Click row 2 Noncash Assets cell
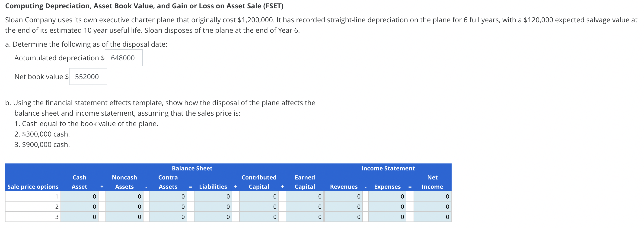Image resolution: width=644 pixels, height=228 pixels. coord(124,206)
